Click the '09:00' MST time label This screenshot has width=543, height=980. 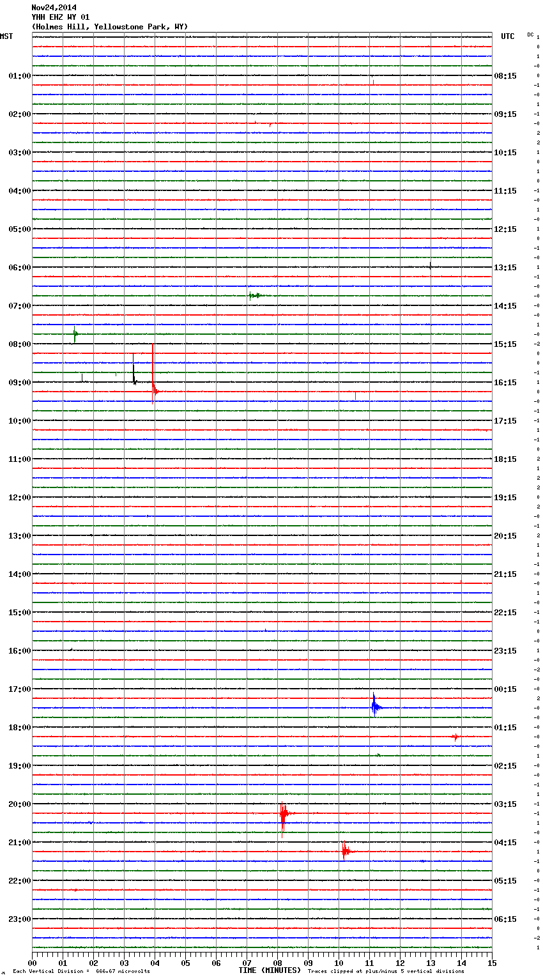20,383
